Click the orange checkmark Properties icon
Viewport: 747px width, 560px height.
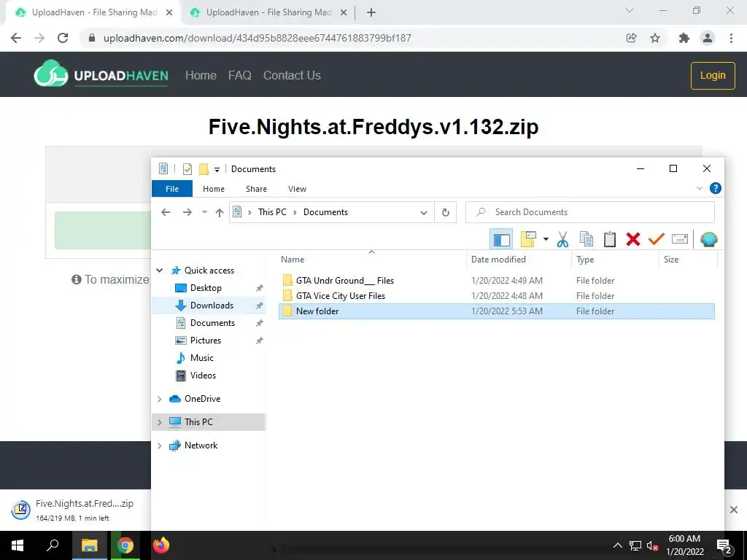click(657, 239)
